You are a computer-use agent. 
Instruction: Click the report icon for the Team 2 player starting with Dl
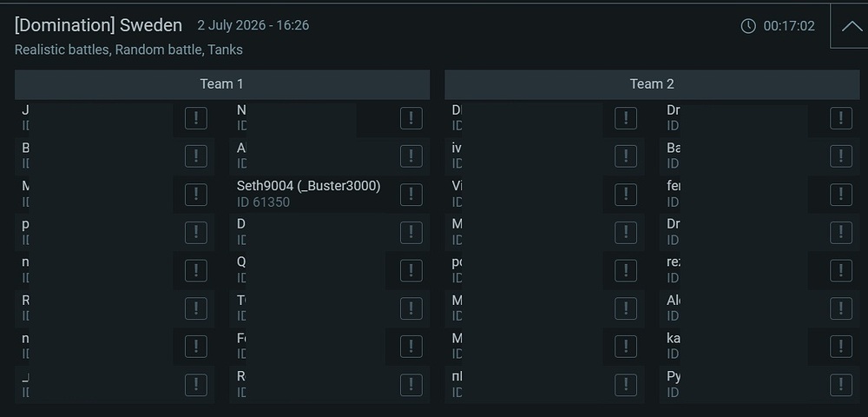pos(626,118)
